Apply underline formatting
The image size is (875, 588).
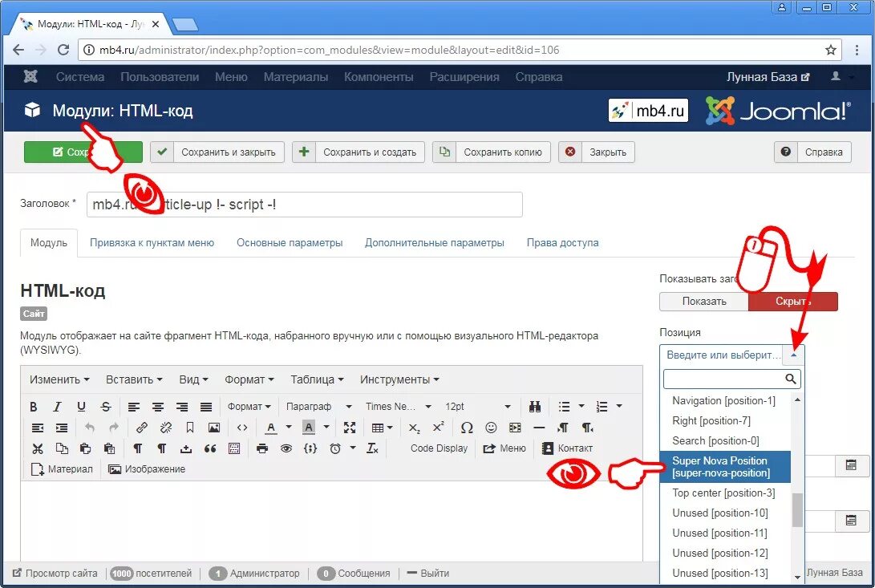[82, 407]
